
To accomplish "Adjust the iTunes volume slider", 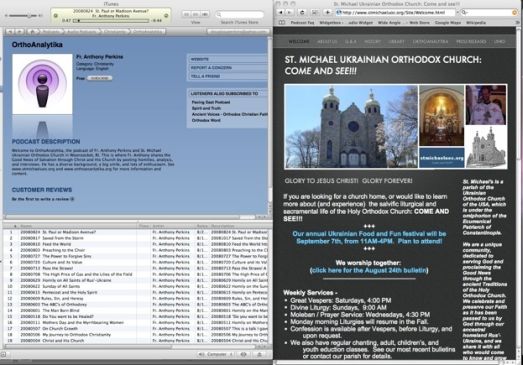I will click(24, 15).
